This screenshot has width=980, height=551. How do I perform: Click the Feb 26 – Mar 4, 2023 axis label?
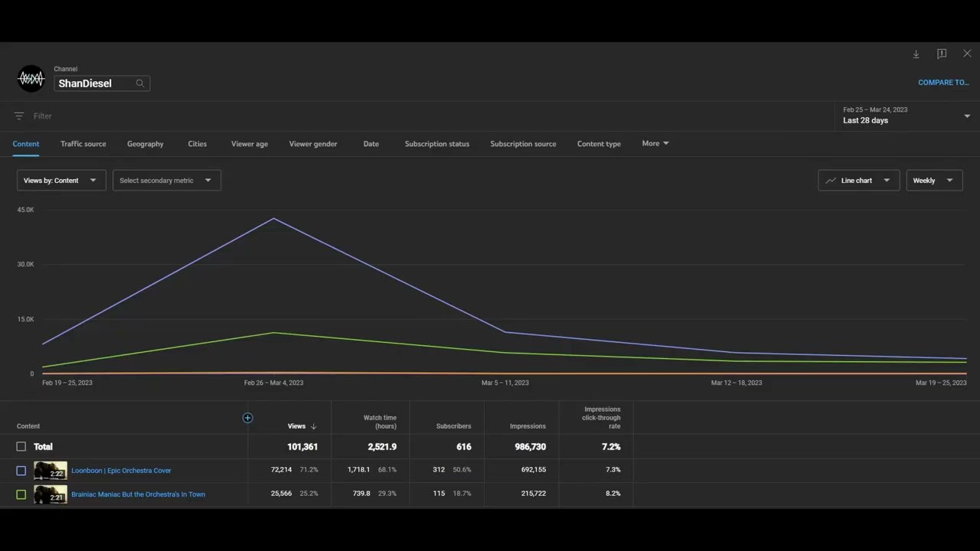point(273,383)
